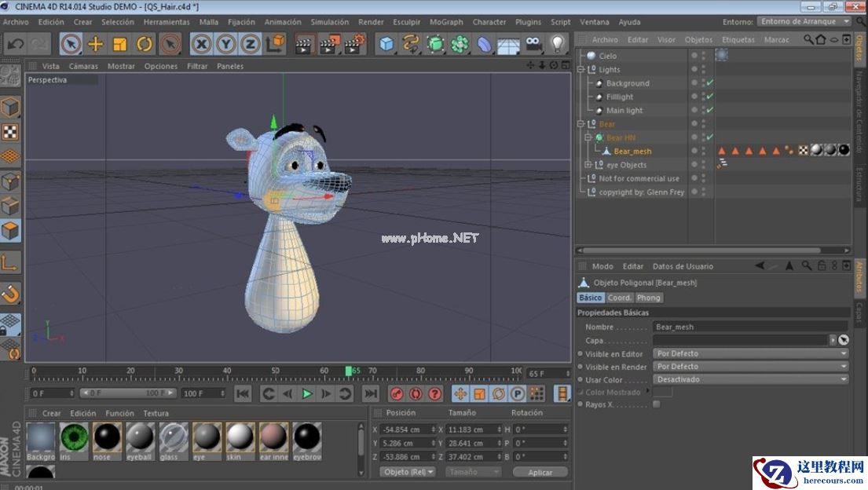Toggle editor visibility dot for Cielo
This screenshot has width=868, height=490.
(x=694, y=54)
